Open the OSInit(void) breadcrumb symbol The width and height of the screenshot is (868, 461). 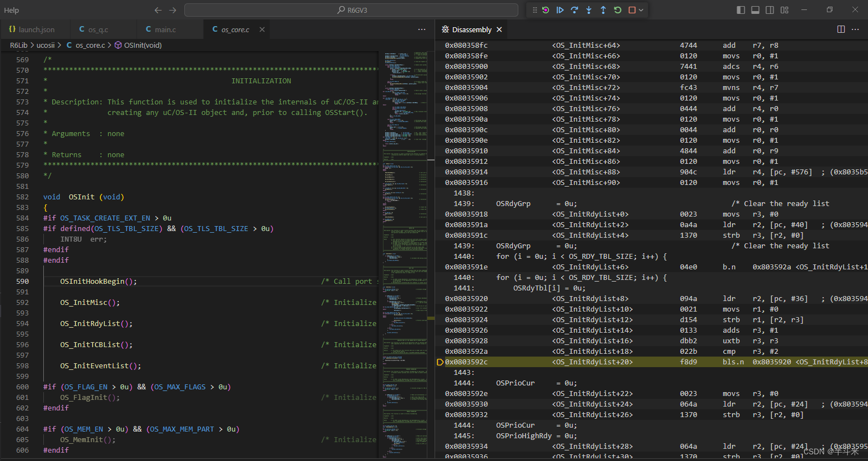click(x=138, y=45)
